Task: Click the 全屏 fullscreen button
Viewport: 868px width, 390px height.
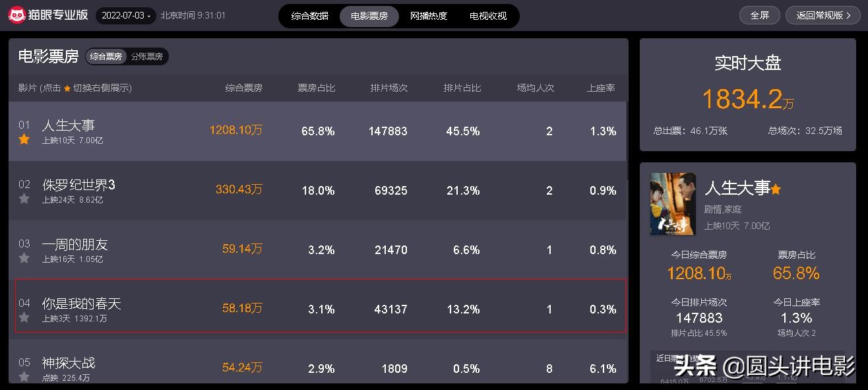Action: pyautogui.click(x=759, y=15)
